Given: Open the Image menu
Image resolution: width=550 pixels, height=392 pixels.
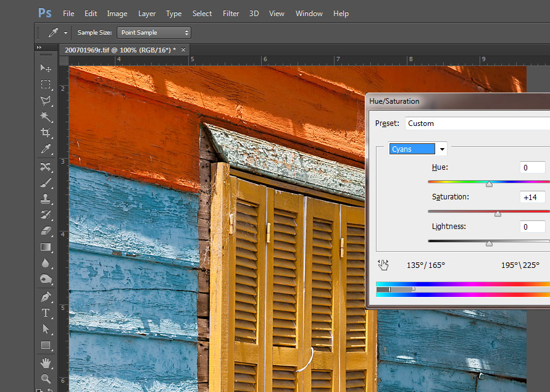Looking at the screenshot, I should [117, 14].
